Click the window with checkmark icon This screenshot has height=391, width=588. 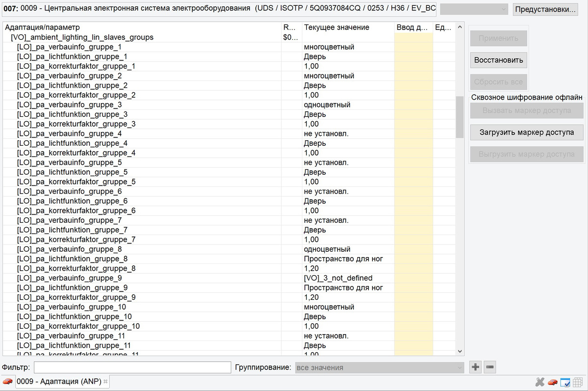565,382
